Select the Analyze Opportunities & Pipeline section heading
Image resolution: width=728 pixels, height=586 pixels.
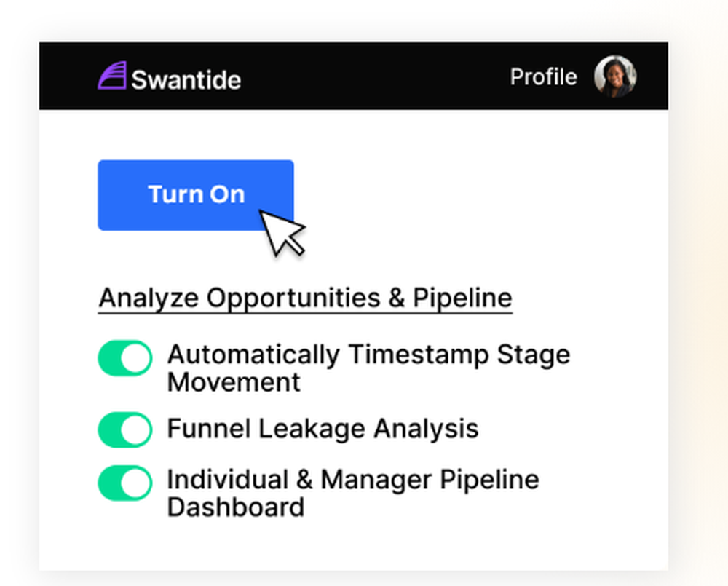coord(305,297)
